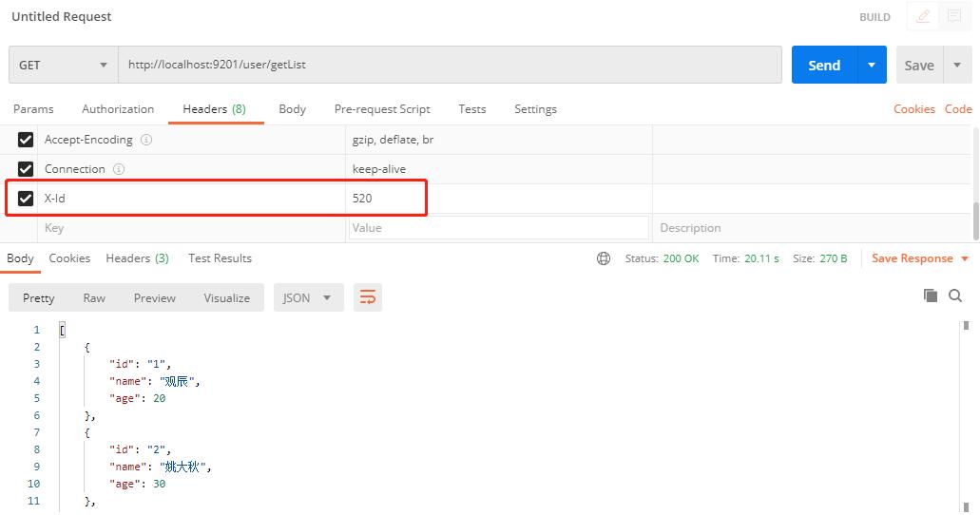Open the Pre-request Script tab
This screenshot has height=515, width=980.
pyautogui.click(x=382, y=109)
